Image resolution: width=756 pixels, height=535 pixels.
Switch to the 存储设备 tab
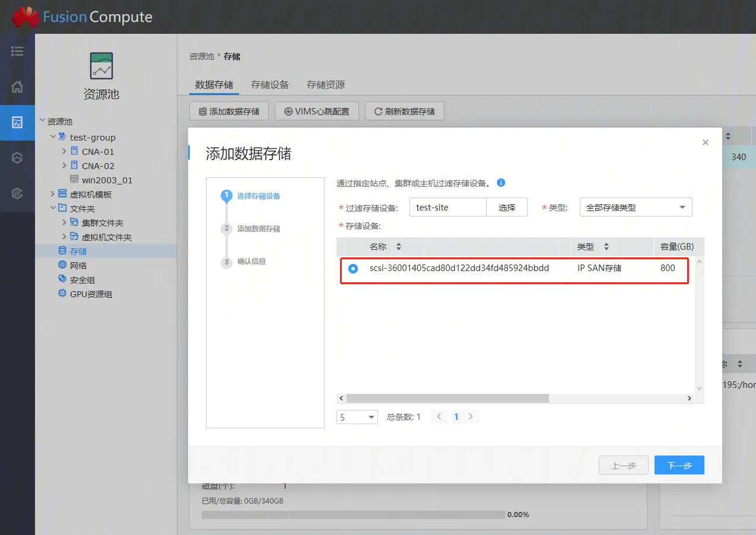click(x=269, y=85)
